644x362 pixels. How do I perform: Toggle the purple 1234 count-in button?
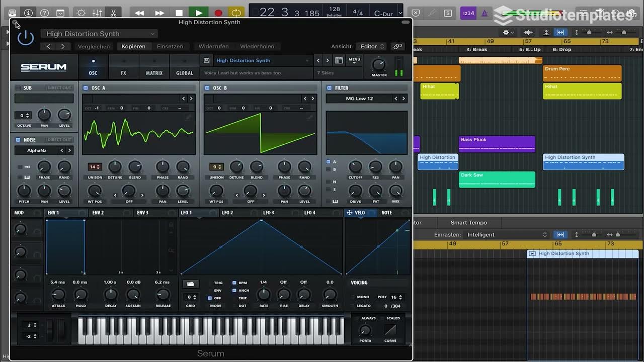[x=467, y=13]
